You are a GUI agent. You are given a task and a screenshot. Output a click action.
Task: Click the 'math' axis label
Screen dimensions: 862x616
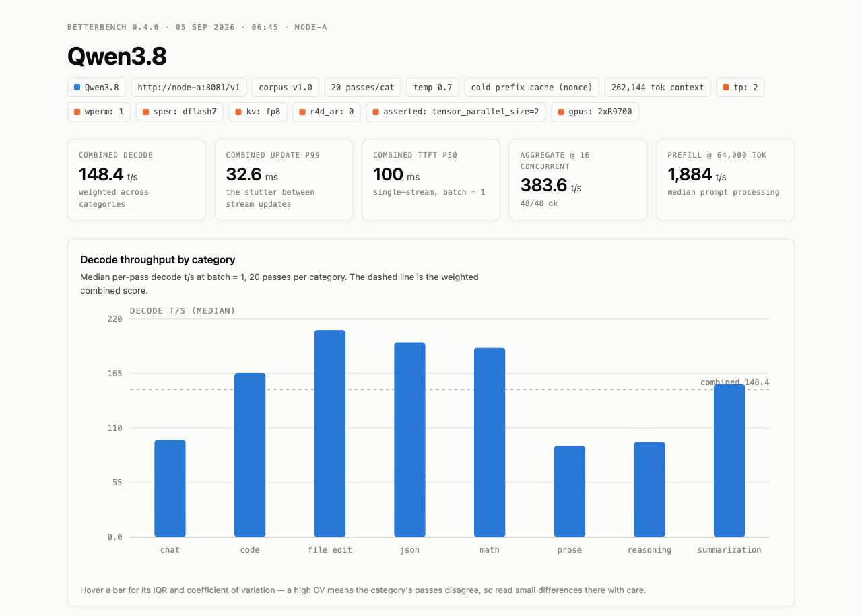tap(490, 550)
